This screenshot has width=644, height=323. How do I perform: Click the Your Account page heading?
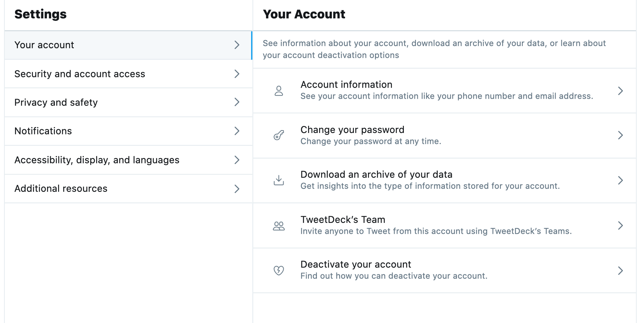point(304,14)
